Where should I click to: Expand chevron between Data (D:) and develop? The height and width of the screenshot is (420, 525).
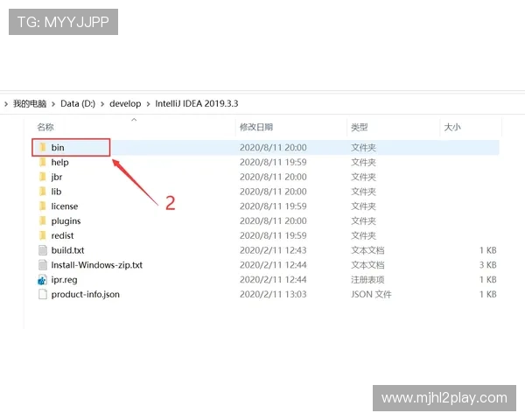[102, 104]
